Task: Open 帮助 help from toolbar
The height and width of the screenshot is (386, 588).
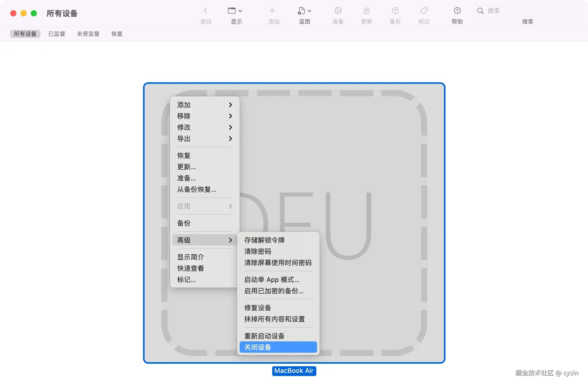Action: (457, 11)
